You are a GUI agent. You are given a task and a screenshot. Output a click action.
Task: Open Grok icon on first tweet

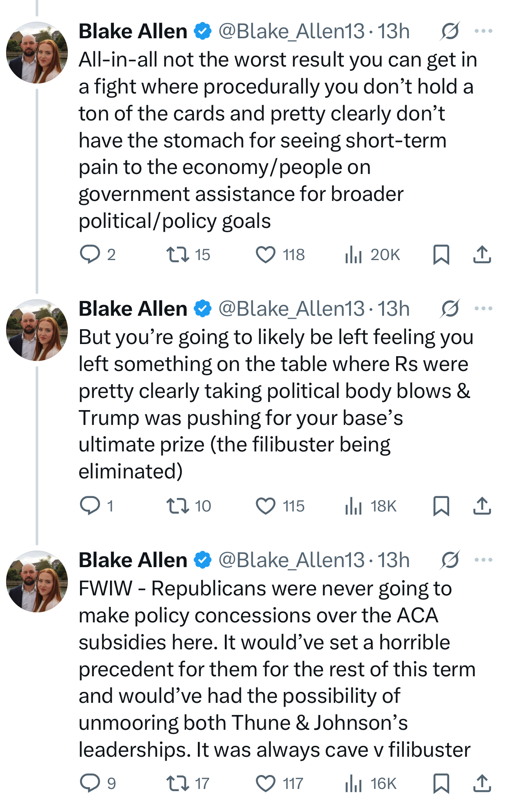tap(450, 31)
